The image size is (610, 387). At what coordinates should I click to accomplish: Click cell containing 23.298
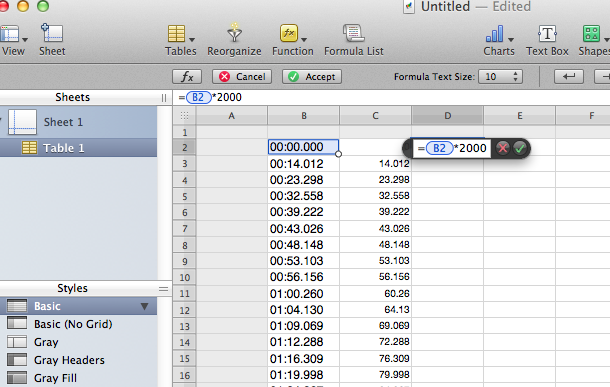[375, 180]
